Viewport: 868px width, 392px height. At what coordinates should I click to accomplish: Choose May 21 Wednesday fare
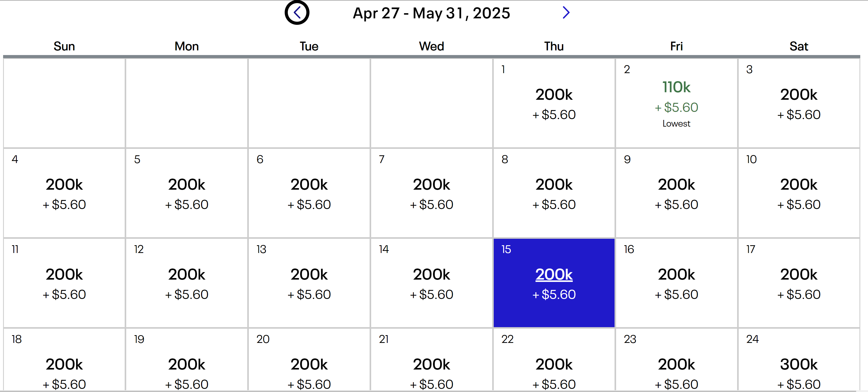point(431,360)
